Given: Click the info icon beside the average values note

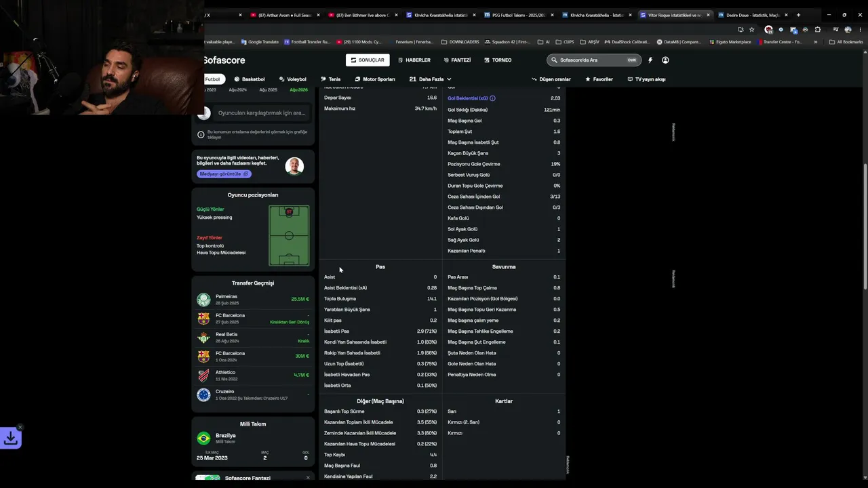Looking at the screenshot, I should pyautogui.click(x=201, y=134).
